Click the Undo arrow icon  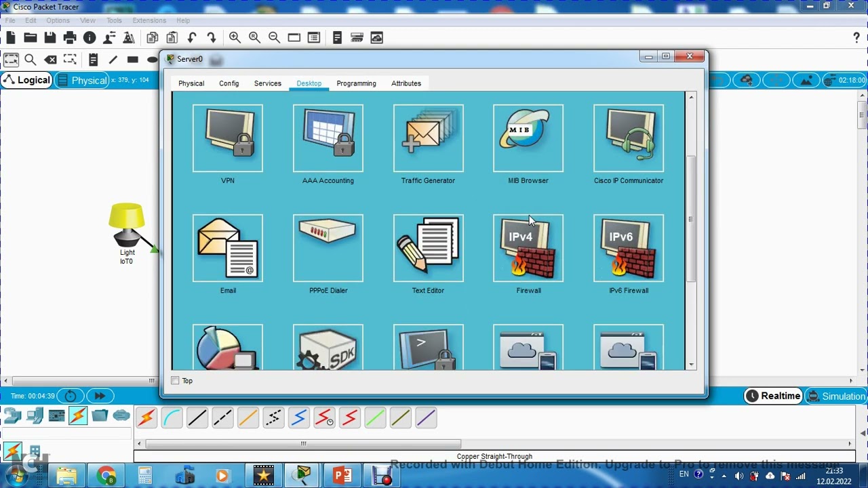point(192,38)
